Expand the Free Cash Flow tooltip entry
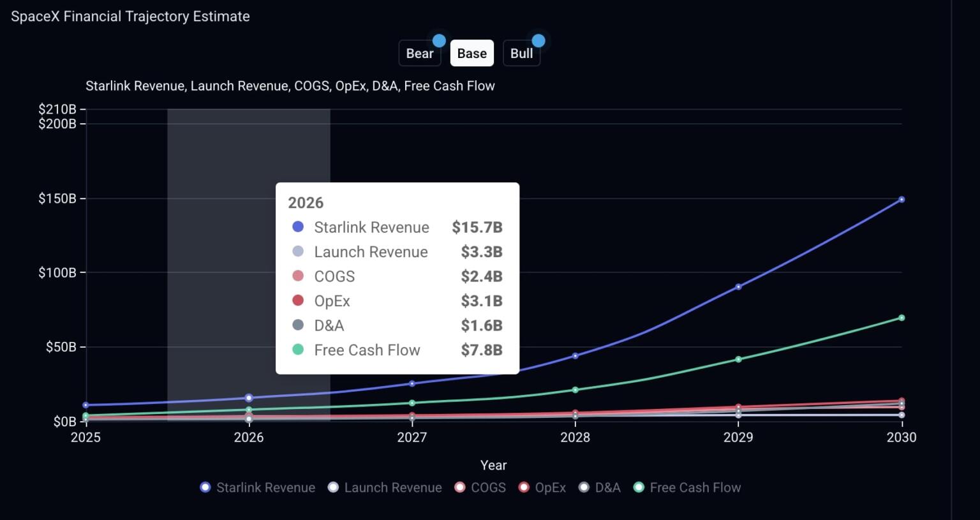The image size is (980, 520). point(367,350)
